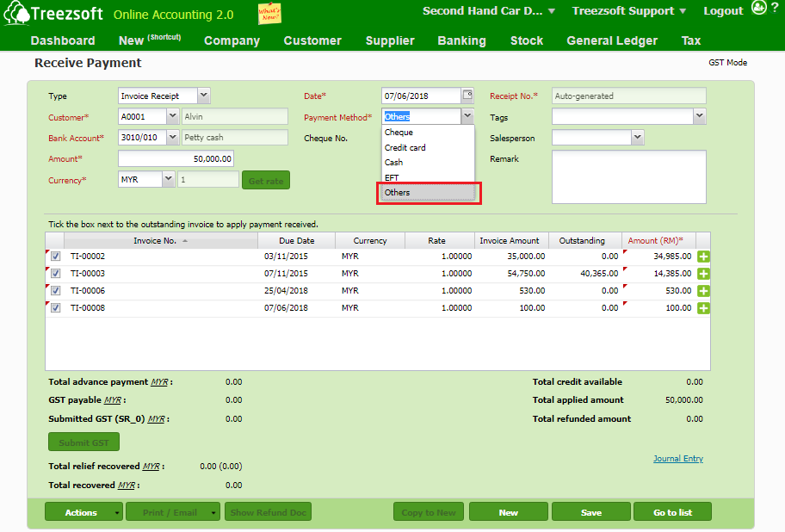Image resolution: width=785 pixels, height=532 pixels.
Task: Click the Outstanding column header
Action: coord(584,241)
